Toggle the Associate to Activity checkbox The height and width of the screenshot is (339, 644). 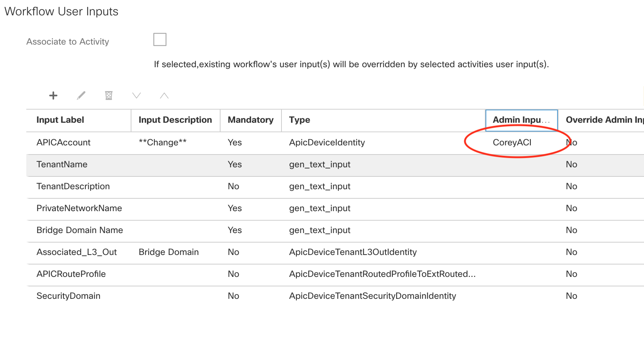click(x=160, y=39)
